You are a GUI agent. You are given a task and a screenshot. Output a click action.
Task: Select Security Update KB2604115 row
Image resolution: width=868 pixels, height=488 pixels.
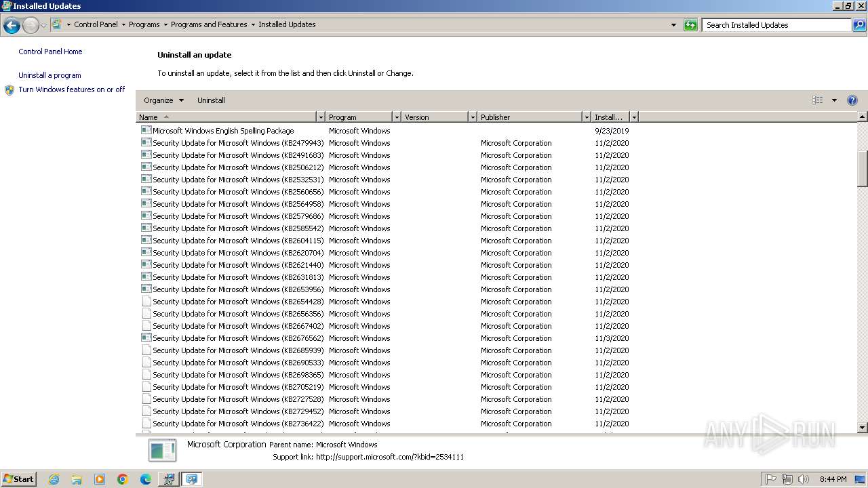click(x=385, y=241)
